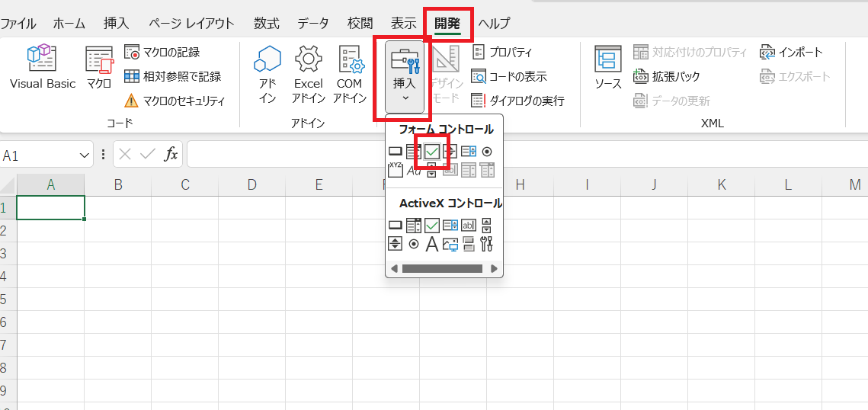The width and height of the screenshot is (868, 410).
Task: Switch to the 表示 (View) tab
Action: click(403, 23)
